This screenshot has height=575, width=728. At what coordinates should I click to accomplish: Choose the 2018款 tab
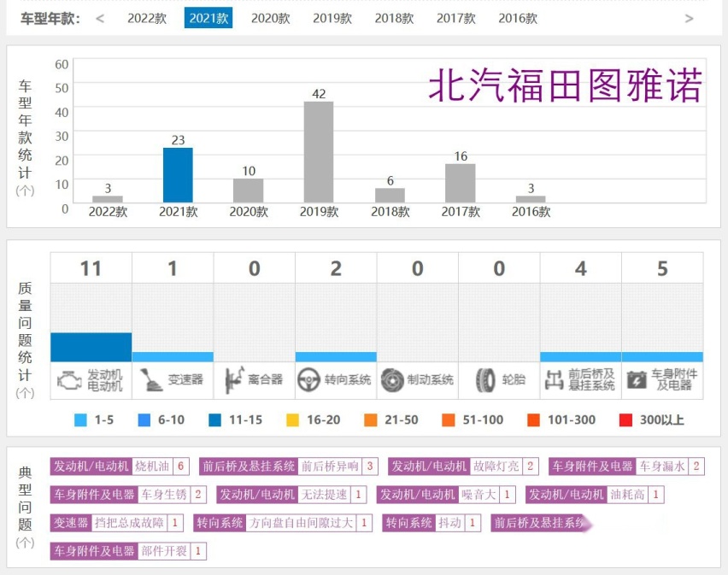[x=394, y=18]
